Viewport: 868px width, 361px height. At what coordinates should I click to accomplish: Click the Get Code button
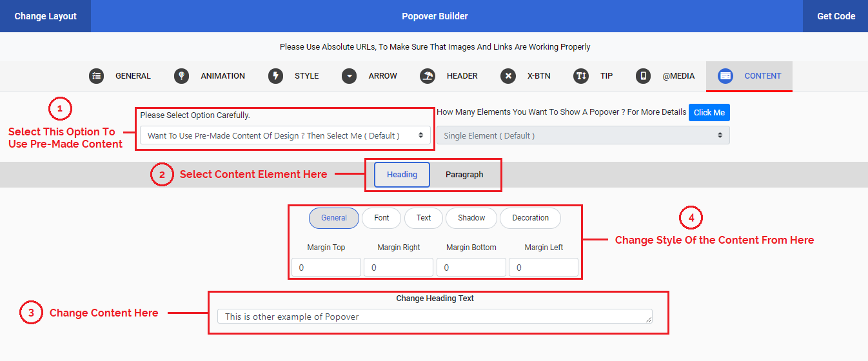tap(836, 16)
